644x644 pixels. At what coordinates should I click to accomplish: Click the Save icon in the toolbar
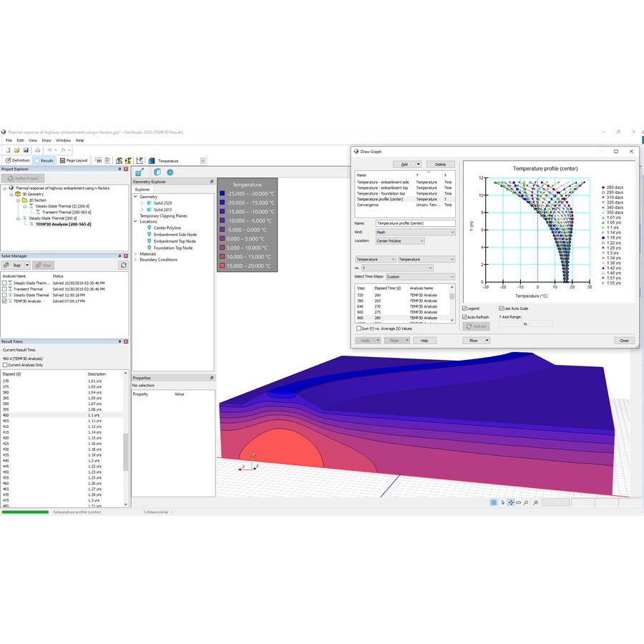[x=26, y=150]
